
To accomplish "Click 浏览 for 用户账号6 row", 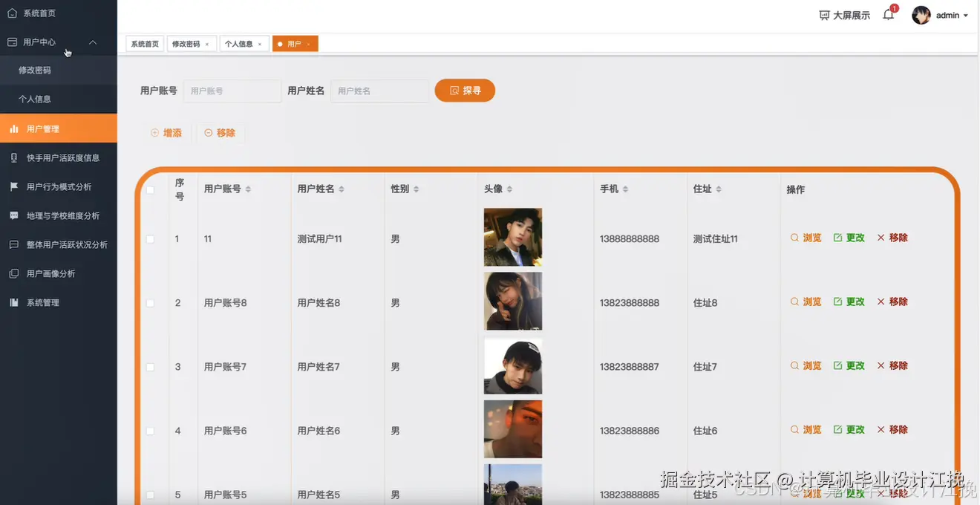I will pos(806,429).
